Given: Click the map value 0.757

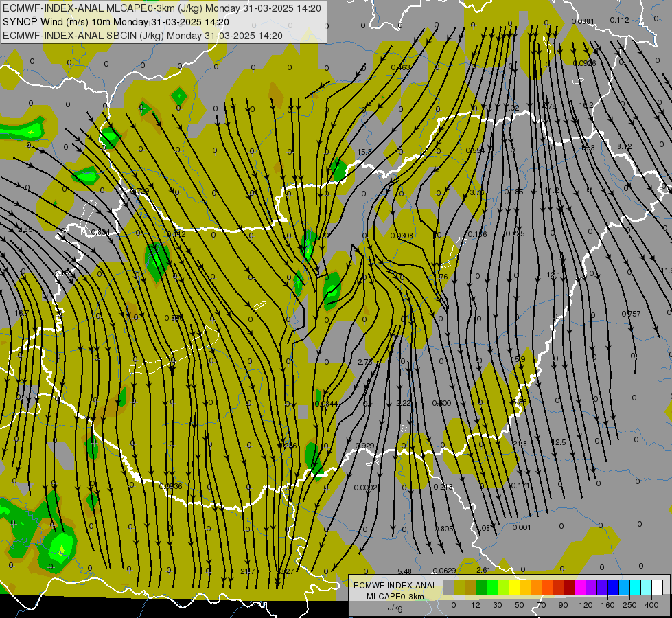Looking at the screenshot, I should tap(632, 314).
